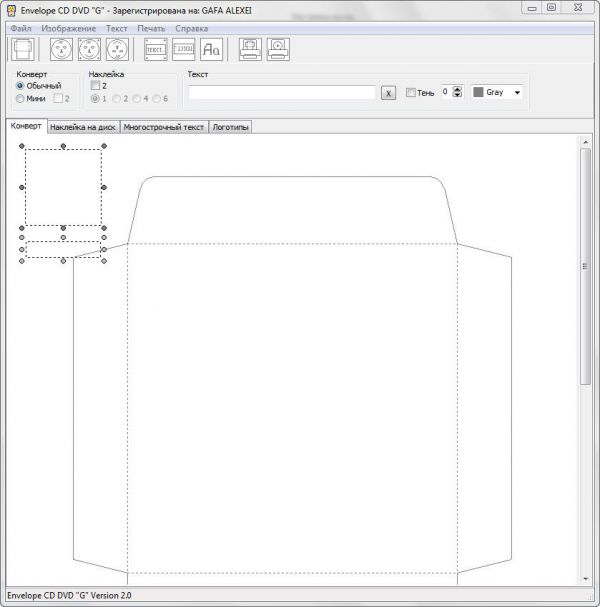The height and width of the screenshot is (607, 600).
Task: Click the face image icon with corner handles
Action: (89, 50)
